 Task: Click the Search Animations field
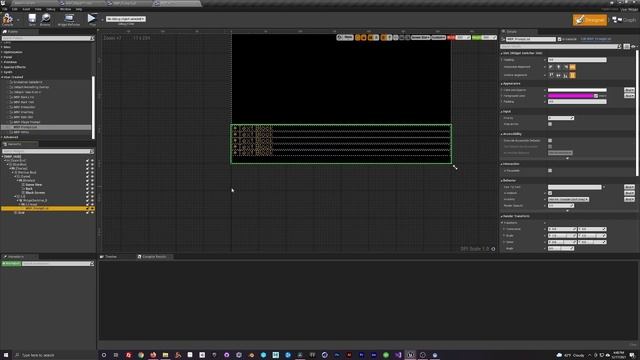point(57,264)
